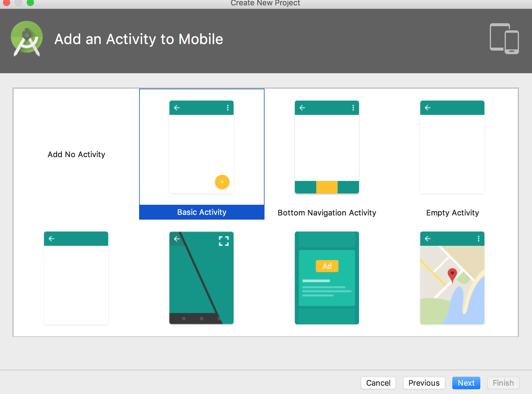The image size is (532, 394).
Task: Click the phone and tablet device icon
Action: [504, 39]
